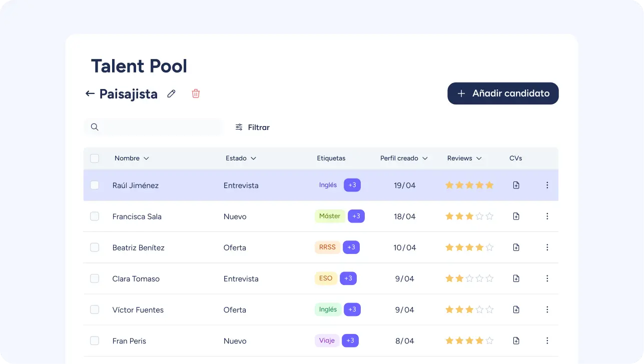The image size is (644, 364).
Task: Click the creation date 18/04
Action: point(404,216)
